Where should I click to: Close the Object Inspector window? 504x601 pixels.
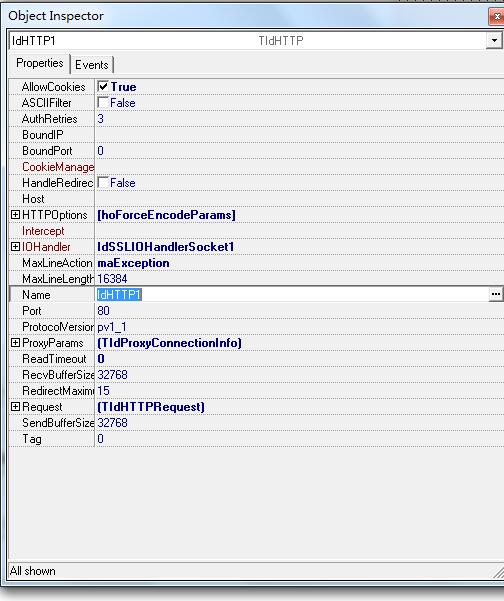pos(497,16)
